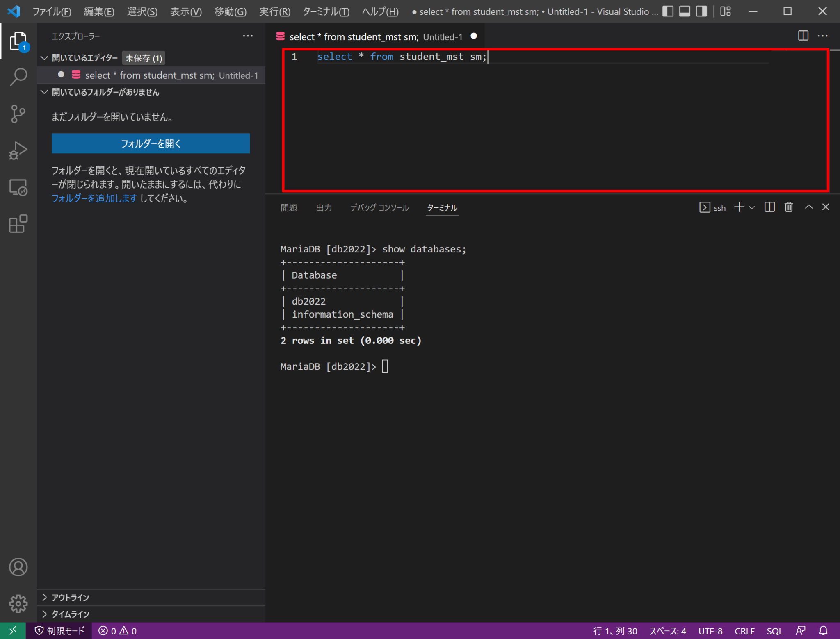Click the SQL language mode in status bar
Screen dimensions: 840x639
774,630
